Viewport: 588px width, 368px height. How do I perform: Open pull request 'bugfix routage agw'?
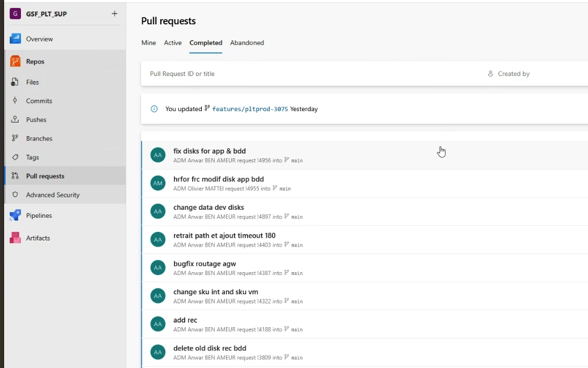click(x=204, y=264)
